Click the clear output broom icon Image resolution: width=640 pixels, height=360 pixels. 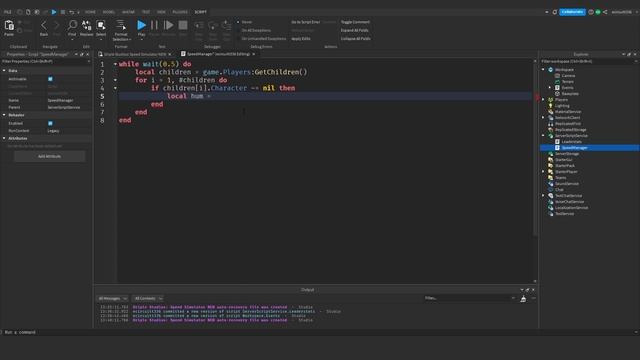523,299
